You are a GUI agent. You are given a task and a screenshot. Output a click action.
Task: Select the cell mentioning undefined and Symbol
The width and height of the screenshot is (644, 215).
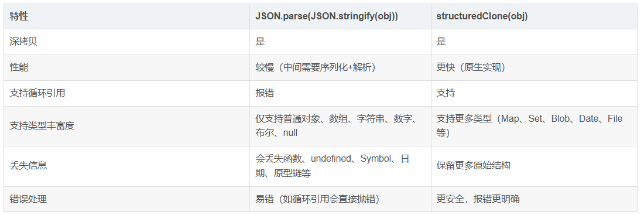pyautogui.click(x=333, y=166)
